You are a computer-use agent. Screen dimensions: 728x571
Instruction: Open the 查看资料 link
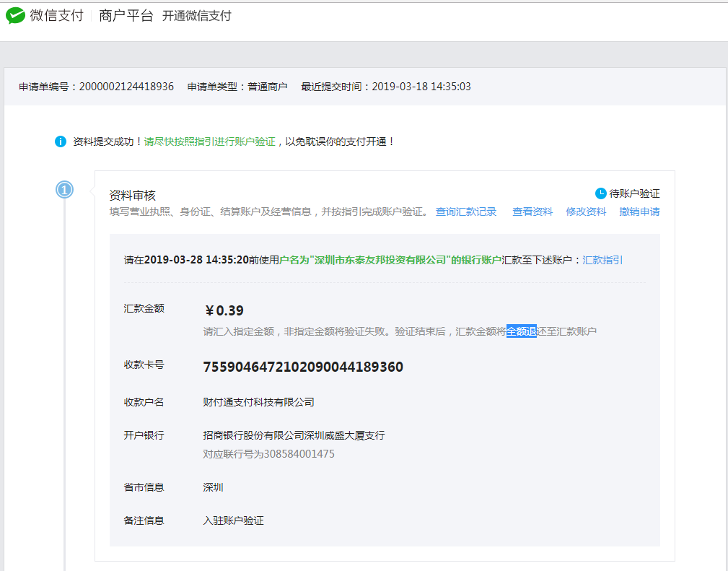(532, 212)
